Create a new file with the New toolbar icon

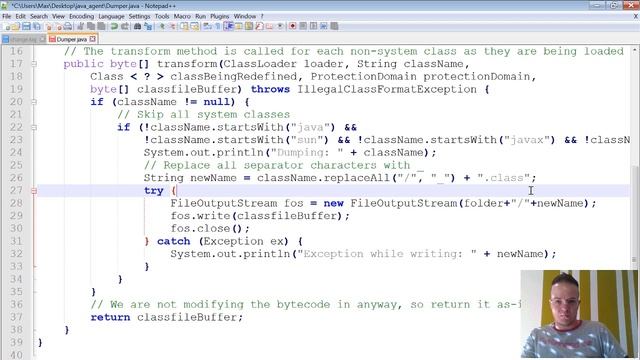(x=7, y=26)
